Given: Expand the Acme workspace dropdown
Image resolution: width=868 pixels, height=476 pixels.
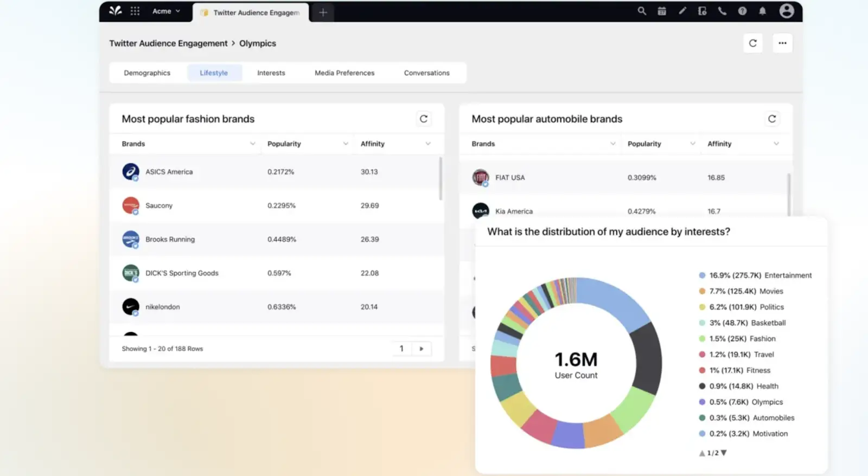Looking at the screenshot, I should coord(166,11).
